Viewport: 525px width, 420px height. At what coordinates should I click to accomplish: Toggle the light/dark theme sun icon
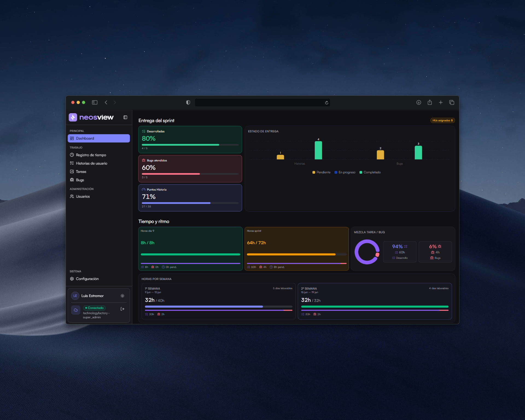(x=122, y=296)
